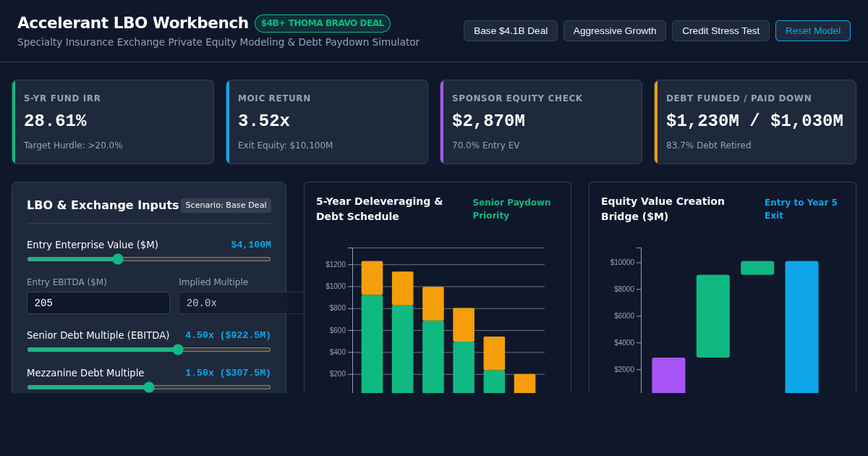868x456 pixels.
Task: Click the 83.7% Debt Retired text
Action: (709, 145)
